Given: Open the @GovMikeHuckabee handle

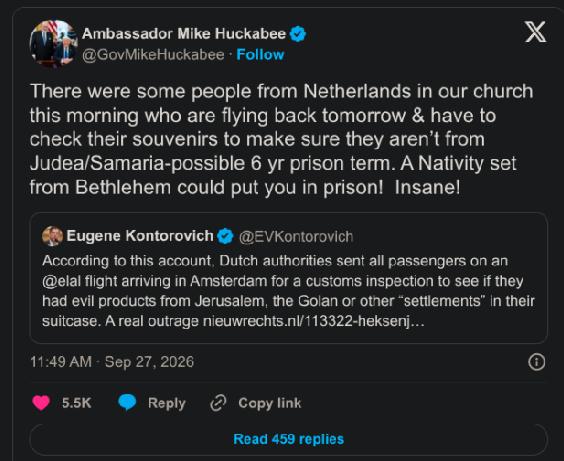Looking at the screenshot, I should point(153,55).
